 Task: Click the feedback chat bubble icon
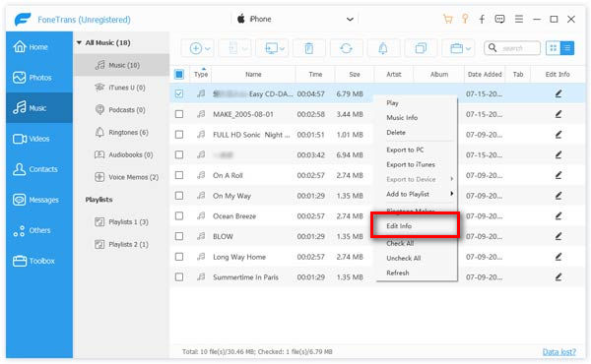[499, 19]
